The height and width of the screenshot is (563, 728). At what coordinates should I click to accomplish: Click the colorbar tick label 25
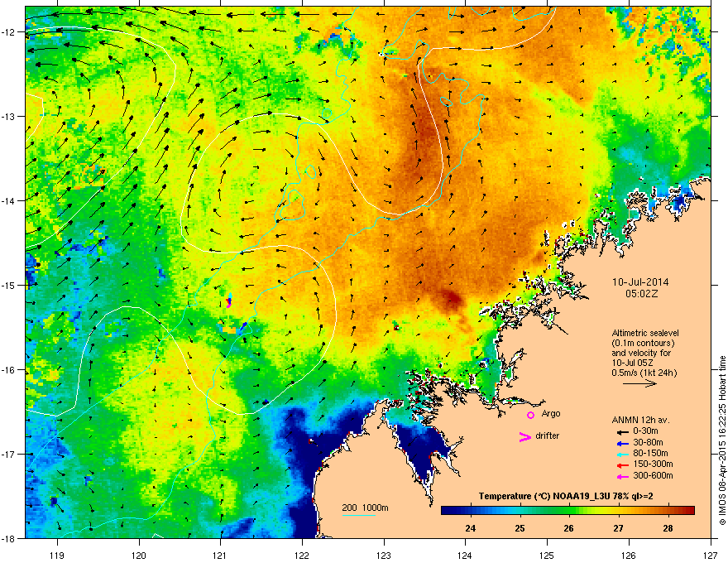click(x=520, y=528)
